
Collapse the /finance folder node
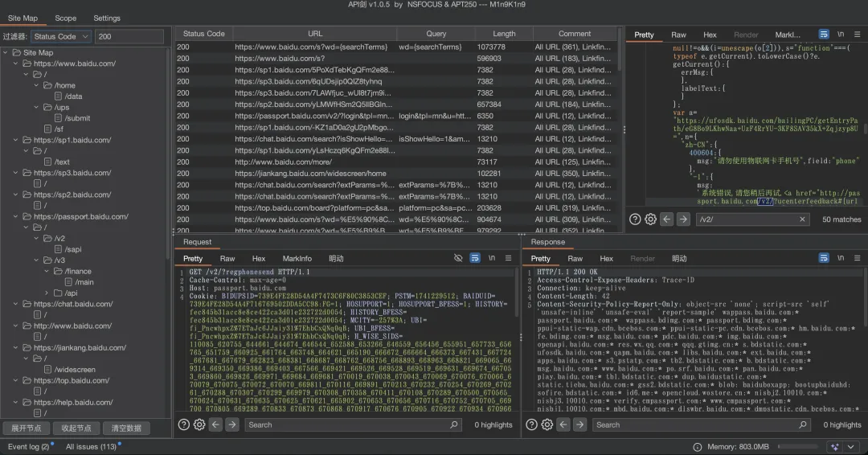[47, 271]
